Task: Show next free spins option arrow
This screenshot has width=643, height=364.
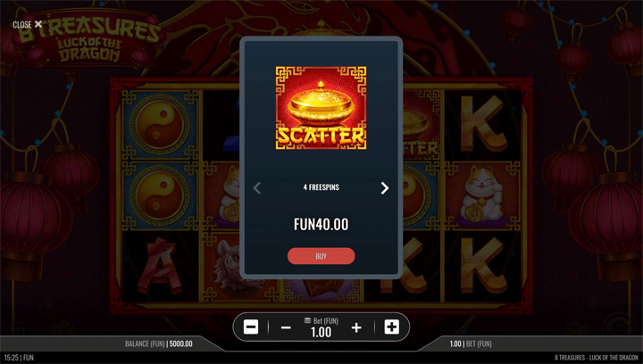Action: (x=384, y=188)
